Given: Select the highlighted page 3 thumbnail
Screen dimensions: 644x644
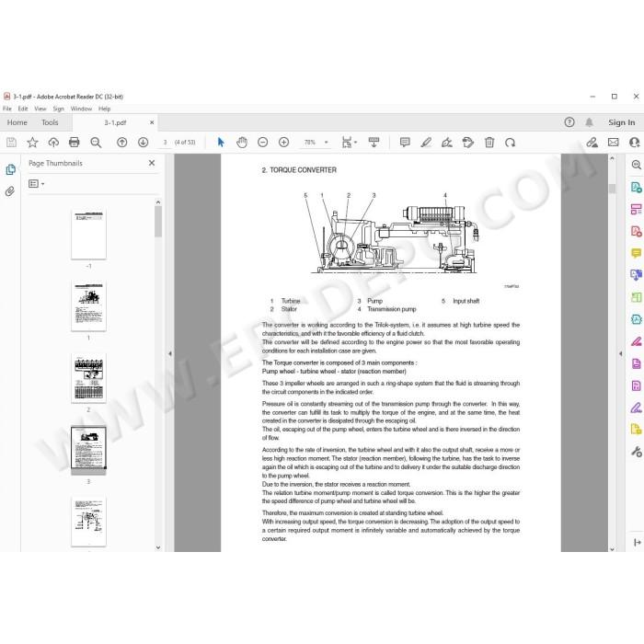Looking at the screenshot, I should 88,448.
